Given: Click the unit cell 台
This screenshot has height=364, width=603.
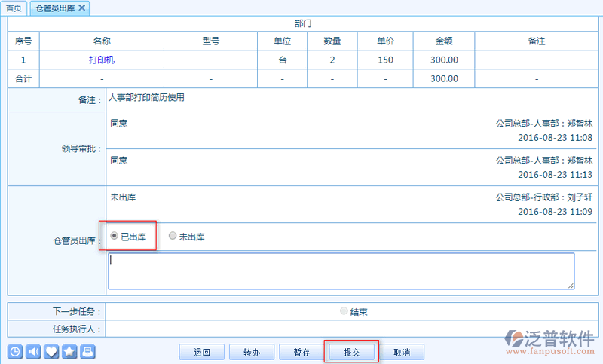Looking at the screenshot, I should (x=282, y=60).
